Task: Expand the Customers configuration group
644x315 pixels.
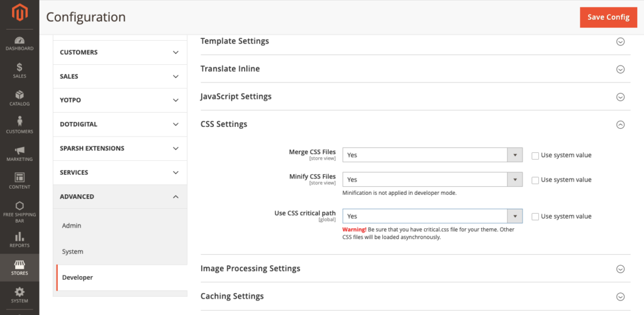Action: 120,53
